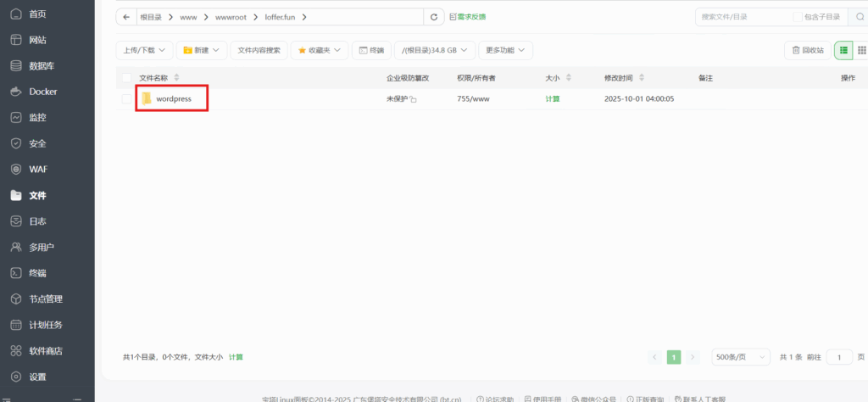Click the wordpress folder icon
The image size is (868, 402).
tap(147, 98)
